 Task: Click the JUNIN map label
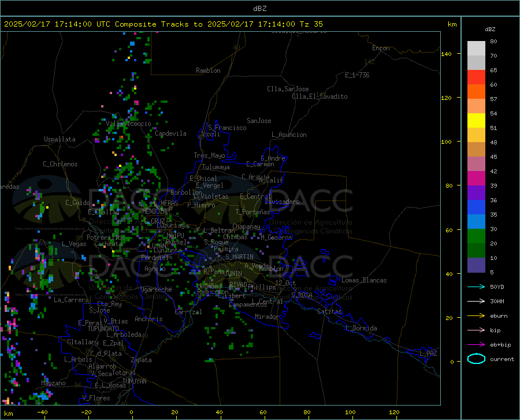click(233, 273)
